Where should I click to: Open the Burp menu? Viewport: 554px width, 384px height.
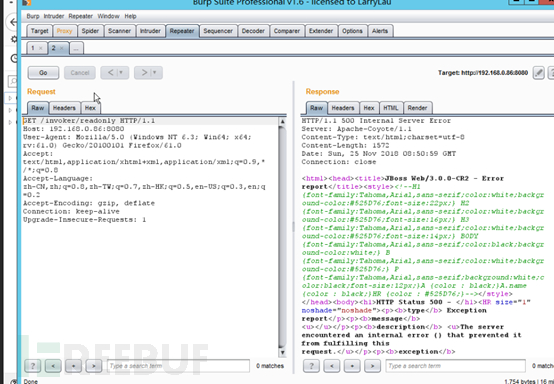(x=33, y=16)
